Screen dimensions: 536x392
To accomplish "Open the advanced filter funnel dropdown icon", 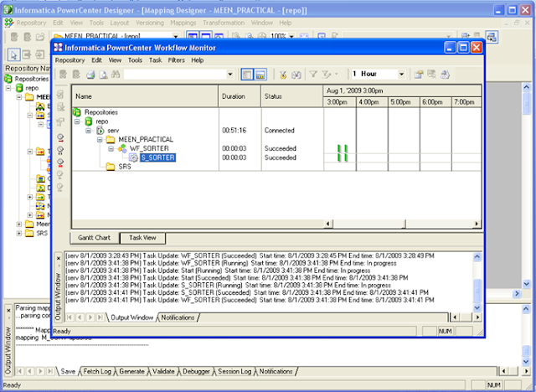I will pyautogui.click(x=329, y=75).
